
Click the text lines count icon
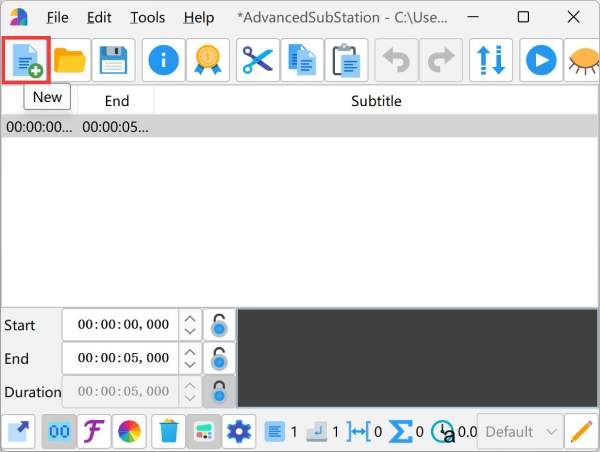[274, 432]
